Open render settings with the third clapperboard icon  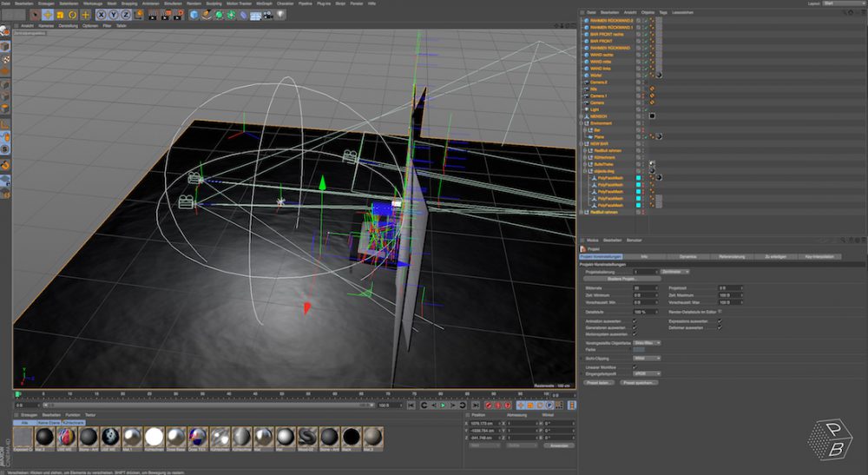pos(178,15)
